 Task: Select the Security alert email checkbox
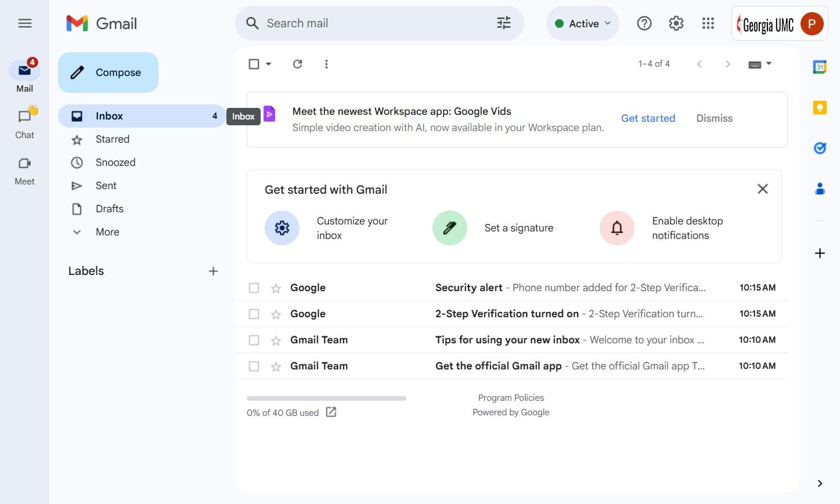point(254,288)
